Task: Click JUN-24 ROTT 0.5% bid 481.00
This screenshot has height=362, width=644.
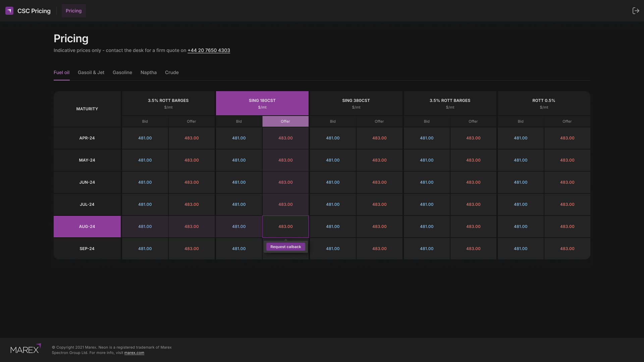Action: coord(521,182)
